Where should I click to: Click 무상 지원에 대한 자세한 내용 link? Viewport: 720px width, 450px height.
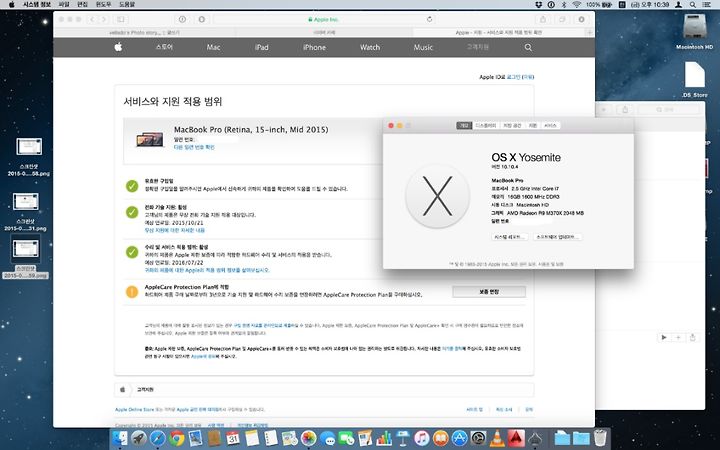(x=174, y=231)
